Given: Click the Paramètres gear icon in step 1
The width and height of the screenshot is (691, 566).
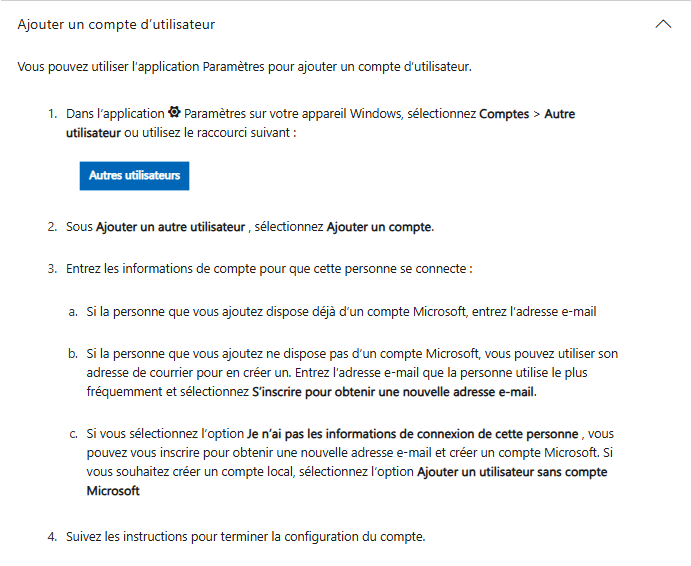Looking at the screenshot, I should (x=175, y=112).
